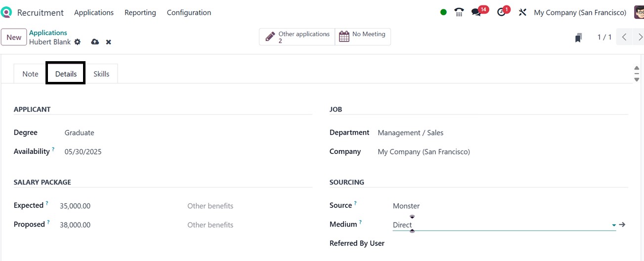Open the chat messages icon
The height and width of the screenshot is (261, 644).
tap(476, 12)
